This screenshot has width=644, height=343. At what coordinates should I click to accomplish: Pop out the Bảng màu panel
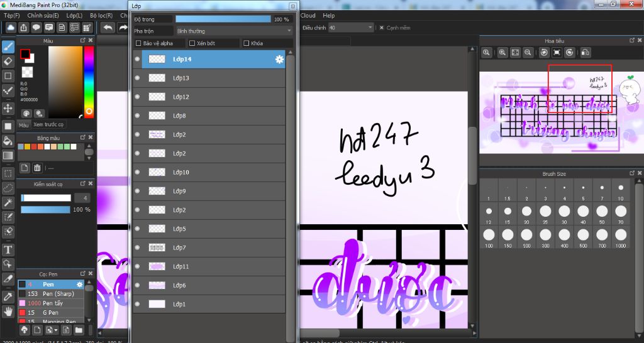click(x=82, y=138)
